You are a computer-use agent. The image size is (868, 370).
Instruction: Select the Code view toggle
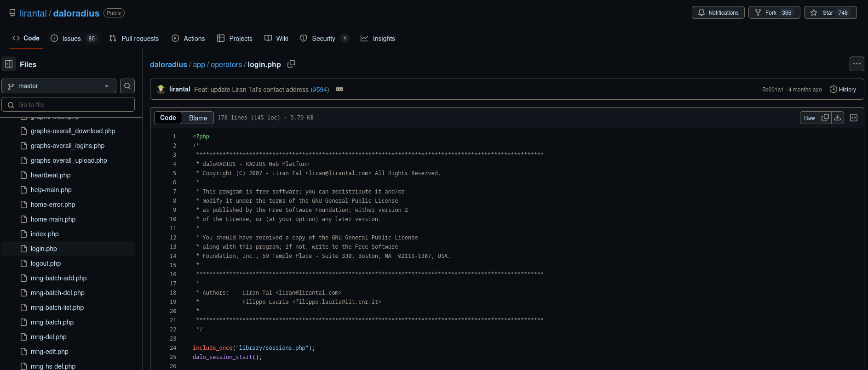[168, 118]
